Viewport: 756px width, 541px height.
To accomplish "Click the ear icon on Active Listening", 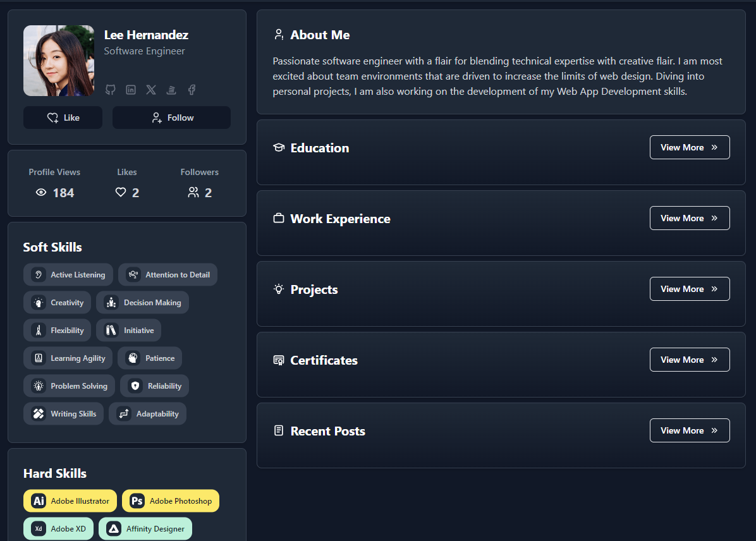I will (39, 274).
